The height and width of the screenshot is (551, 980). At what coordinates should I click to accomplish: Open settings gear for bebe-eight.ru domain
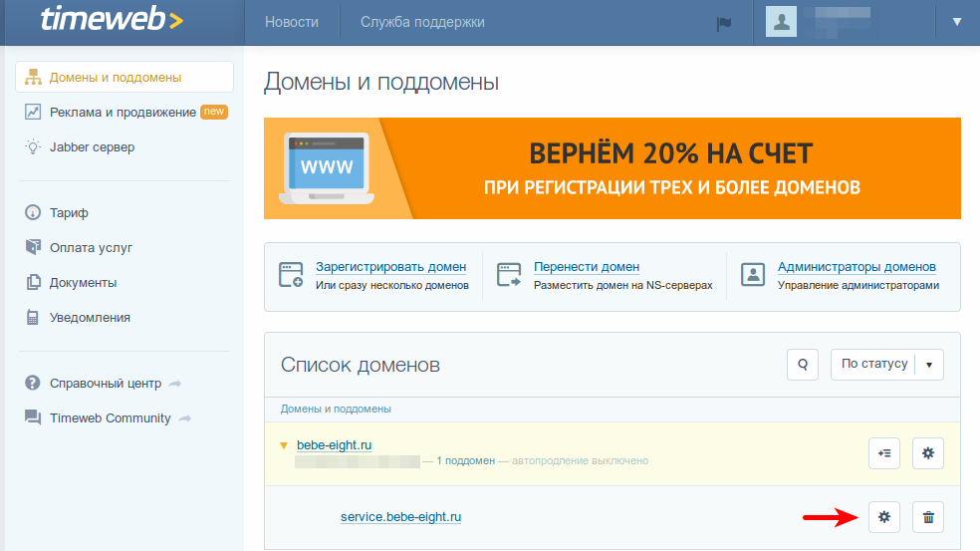pyautogui.click(x=928, y=452)
